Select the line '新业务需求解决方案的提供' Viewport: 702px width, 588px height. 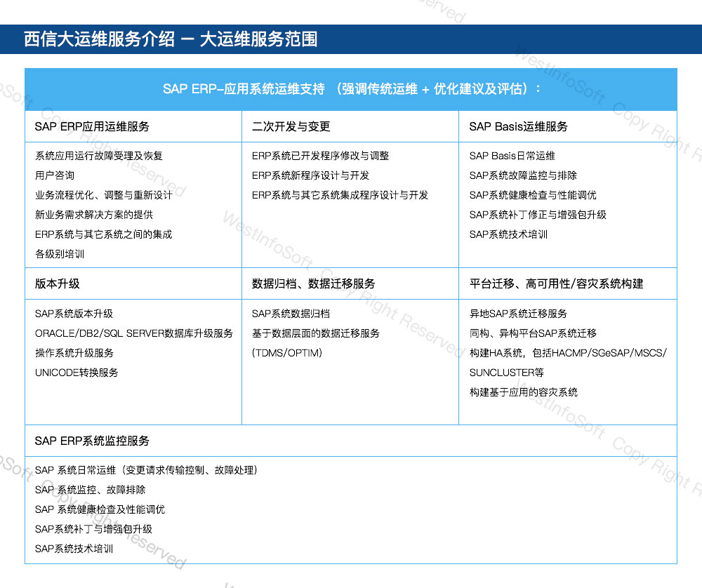coord(94,215)
